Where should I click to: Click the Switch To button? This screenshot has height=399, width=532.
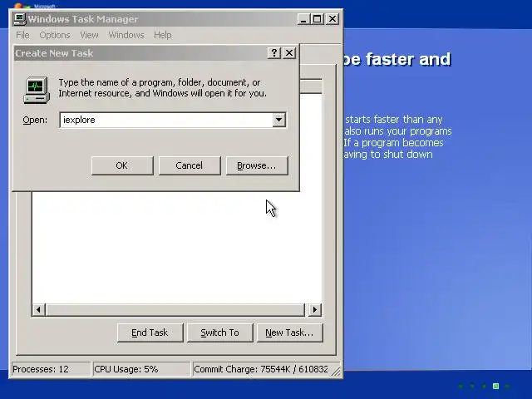219,332
